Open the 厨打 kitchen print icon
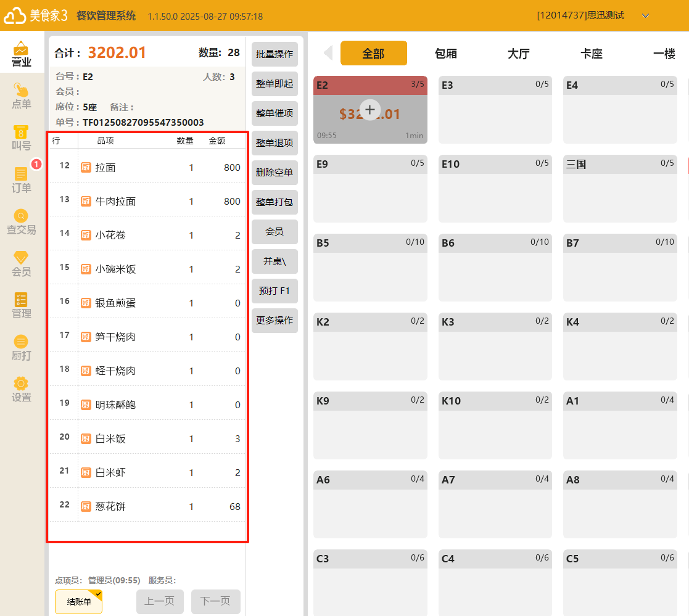The width and height of the screenshot is (689, 616). pyautogui.click(x=22, y=348)
